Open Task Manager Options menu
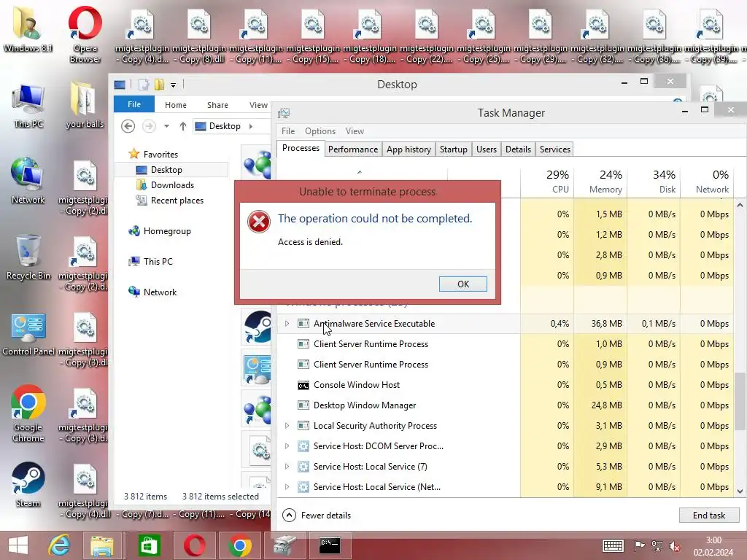Screen dimensions: 747x560 tap(320, 131)
